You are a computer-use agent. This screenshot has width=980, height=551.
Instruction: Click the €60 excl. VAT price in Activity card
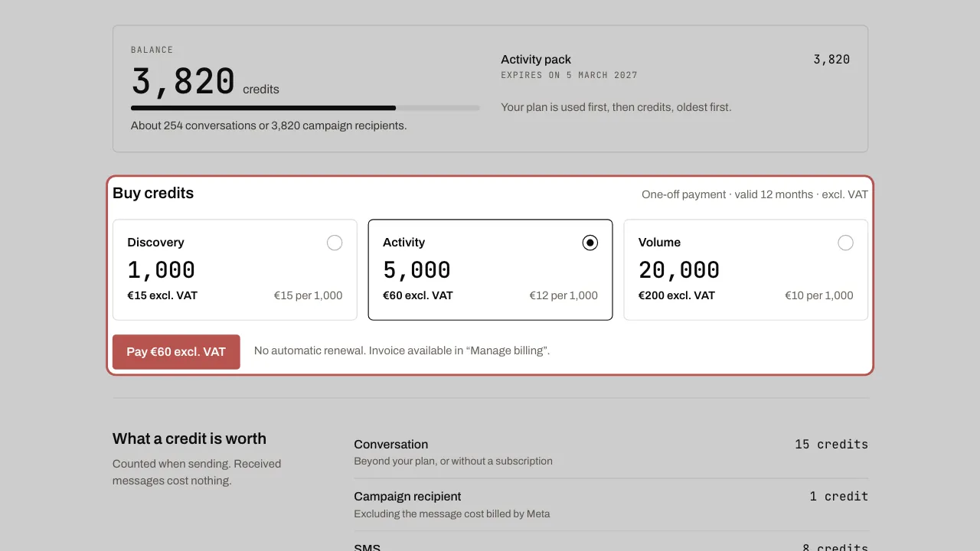pos(418,295)
